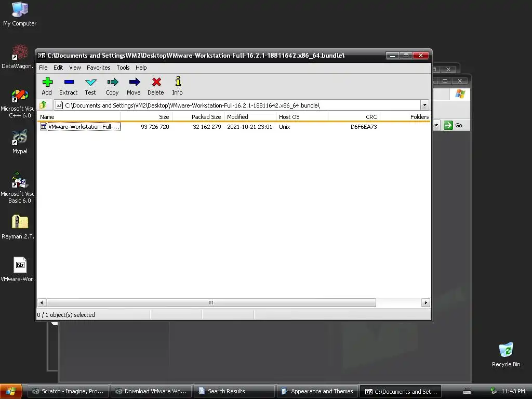The height and width of the screenshot is (399, 532).
Task: Expand background window address dropdown arrow
Action: tap(436, 125)
